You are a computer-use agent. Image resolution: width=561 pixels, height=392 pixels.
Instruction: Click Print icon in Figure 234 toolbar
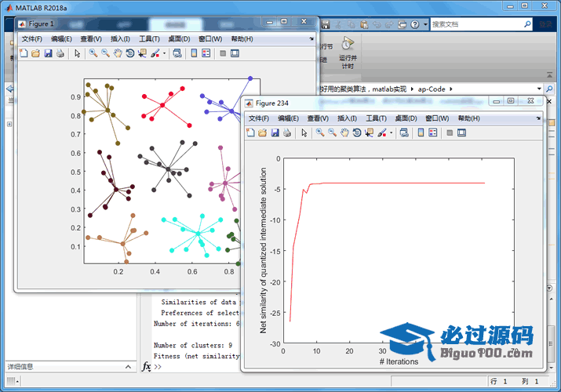tap(287, 133)
